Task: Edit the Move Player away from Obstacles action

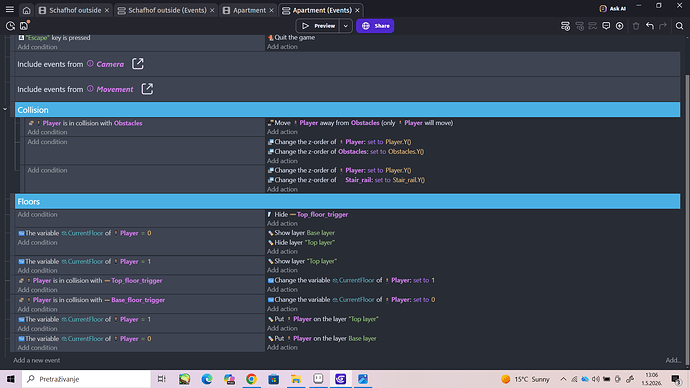Action: coord(360,123)
